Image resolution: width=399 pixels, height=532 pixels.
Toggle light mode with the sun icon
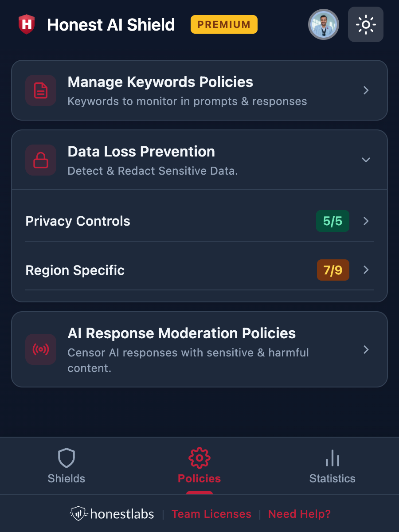coord(366,24)
